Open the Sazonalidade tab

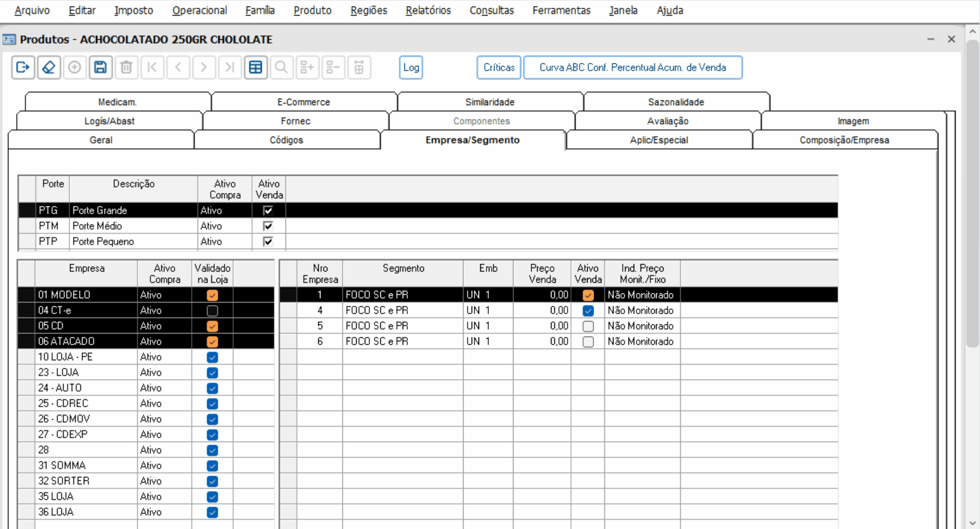(676, 102)
